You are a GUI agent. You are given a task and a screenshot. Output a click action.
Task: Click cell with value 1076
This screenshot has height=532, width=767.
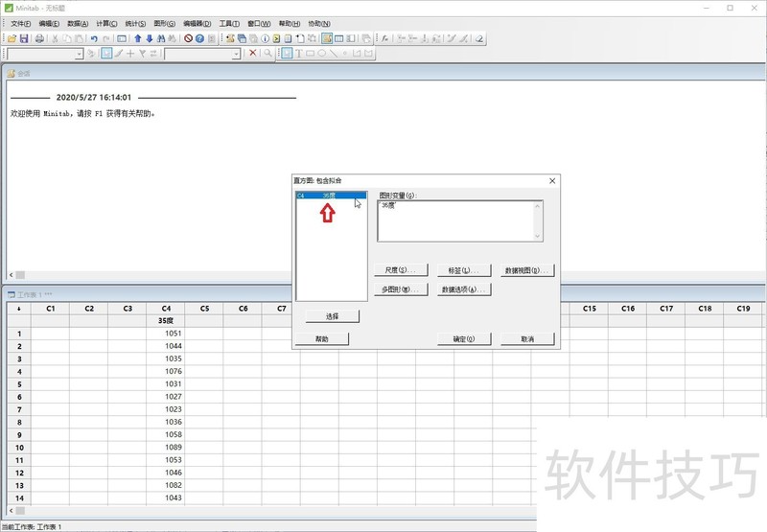coord(166,371)
